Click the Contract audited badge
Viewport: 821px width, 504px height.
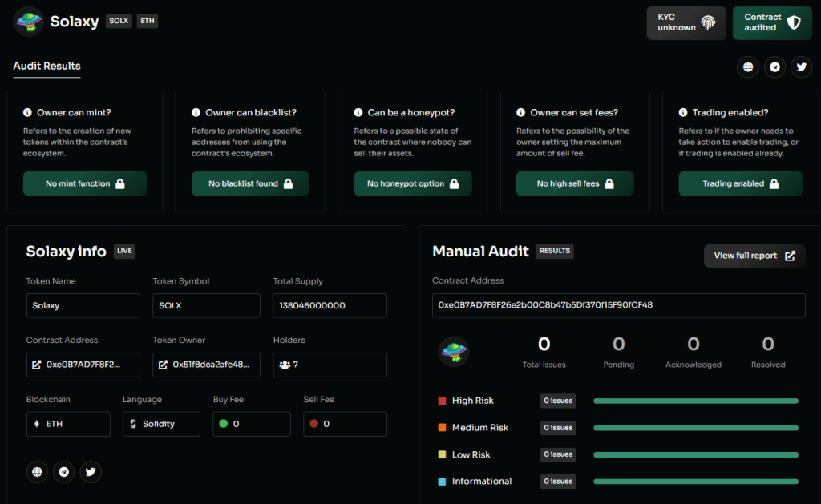pos(771,22)
